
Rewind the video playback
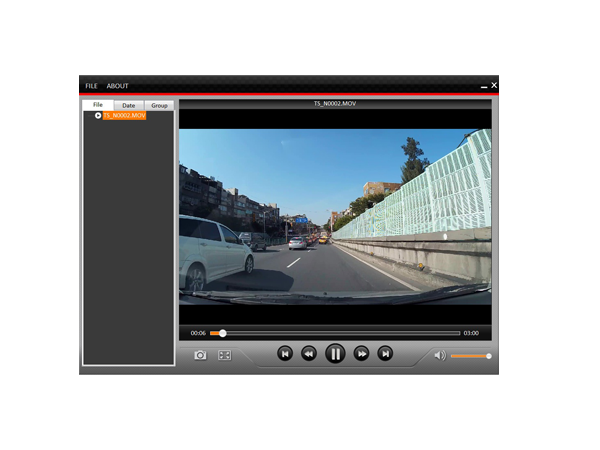point(309,354)
